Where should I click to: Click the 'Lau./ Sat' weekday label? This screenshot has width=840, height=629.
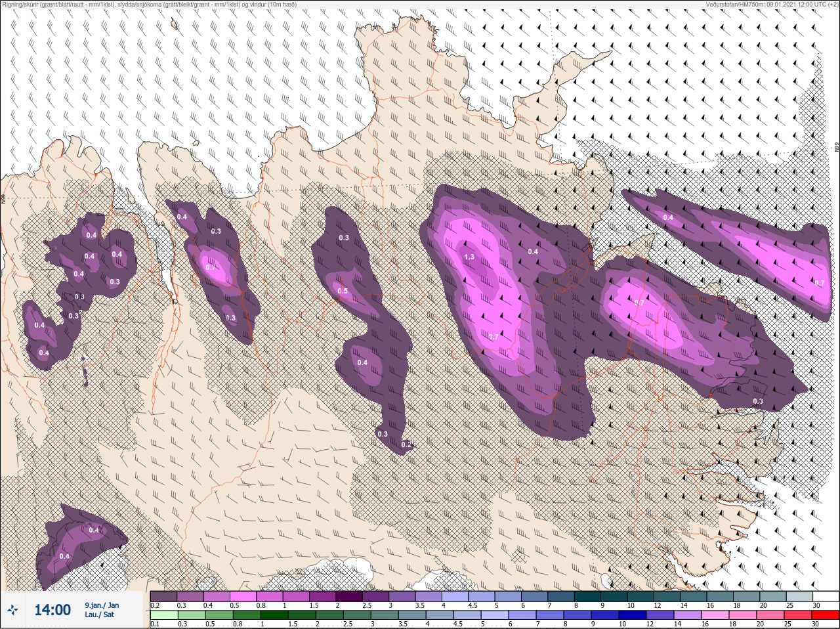click(x=99, y=615)
